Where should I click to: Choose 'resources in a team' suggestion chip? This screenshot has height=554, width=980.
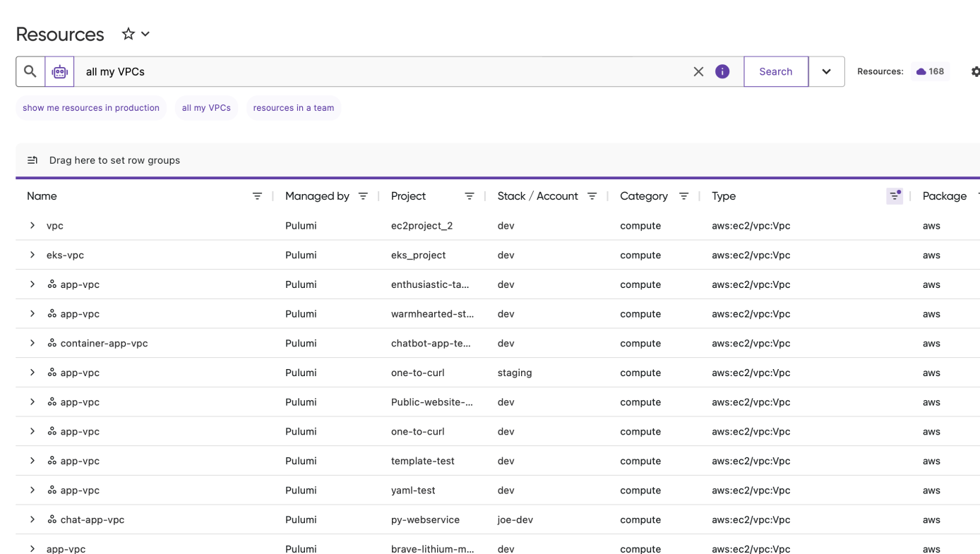(x=293, y=108)
